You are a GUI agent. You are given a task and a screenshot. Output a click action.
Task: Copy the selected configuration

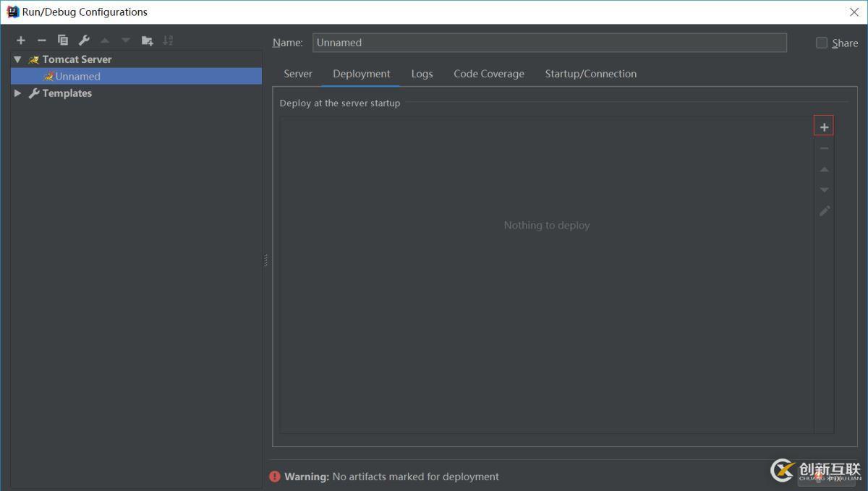point(63,40)
